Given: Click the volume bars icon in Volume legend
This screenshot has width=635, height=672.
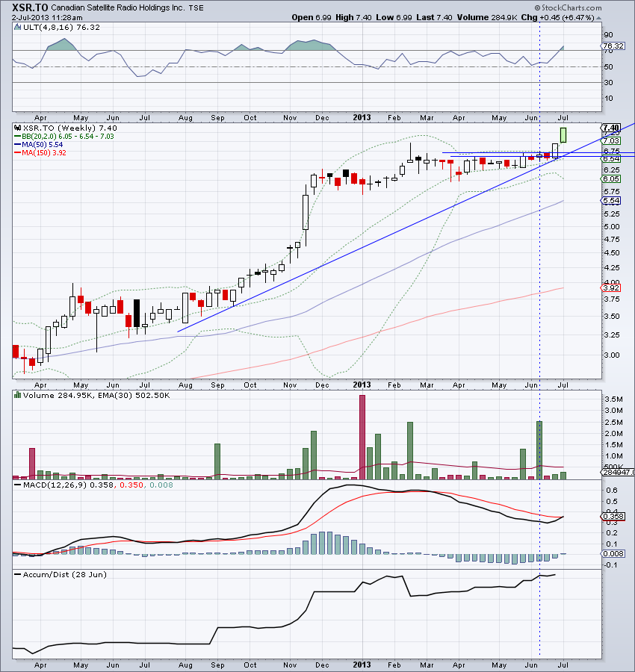Looking at the screenshot, I should 18,395.
